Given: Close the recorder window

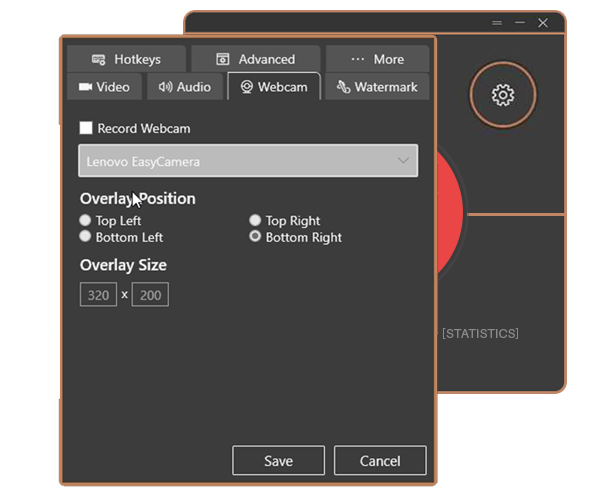Looking at the screenshot, I should pyautogui.click(x=543, y=23).
